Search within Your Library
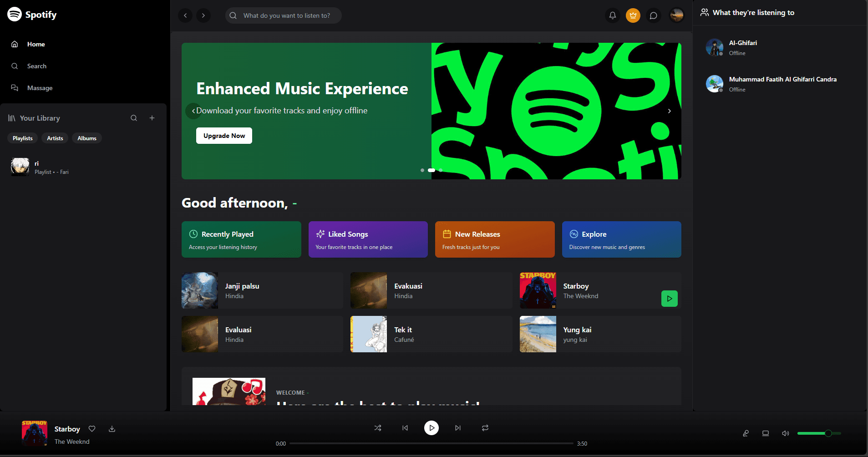This screenshot has height=457, width=868. 134,118
